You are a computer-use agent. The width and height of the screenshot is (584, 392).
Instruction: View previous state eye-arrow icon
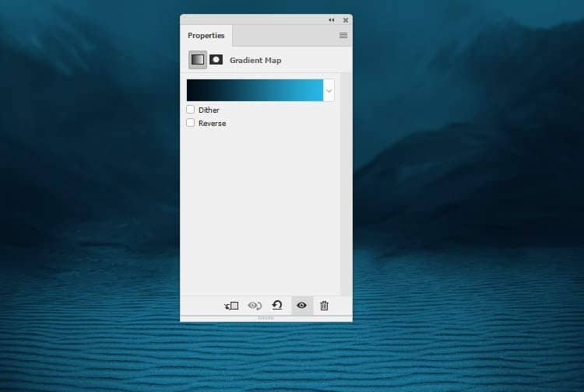click(255, 306)
